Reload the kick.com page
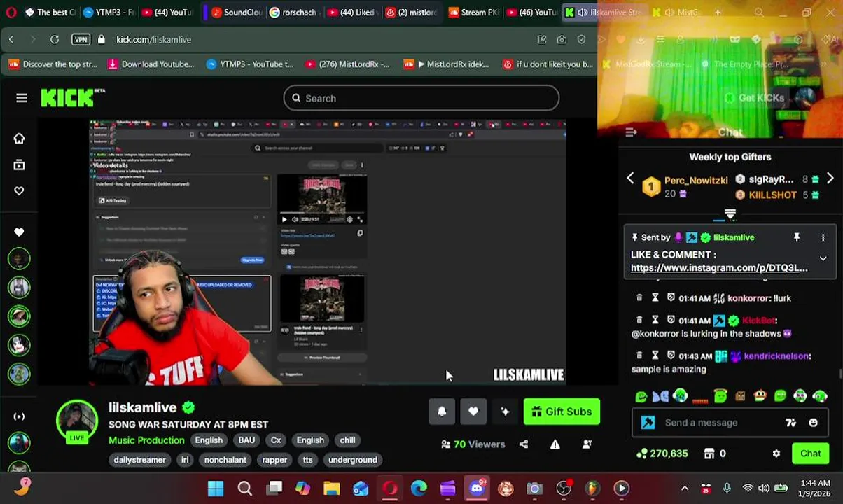843x504 pixels. (55, 40)
